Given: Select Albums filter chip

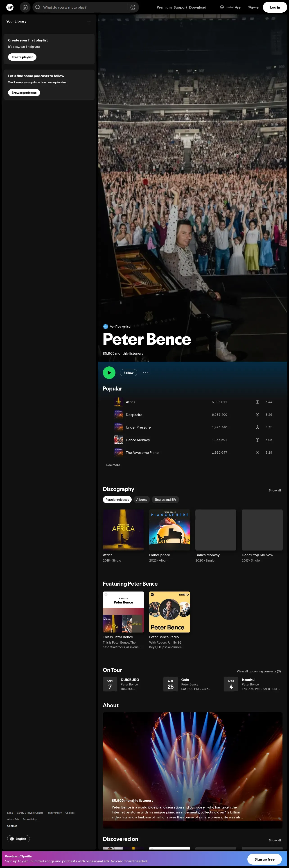Looking at the screenshot, I should pos(142,499).
